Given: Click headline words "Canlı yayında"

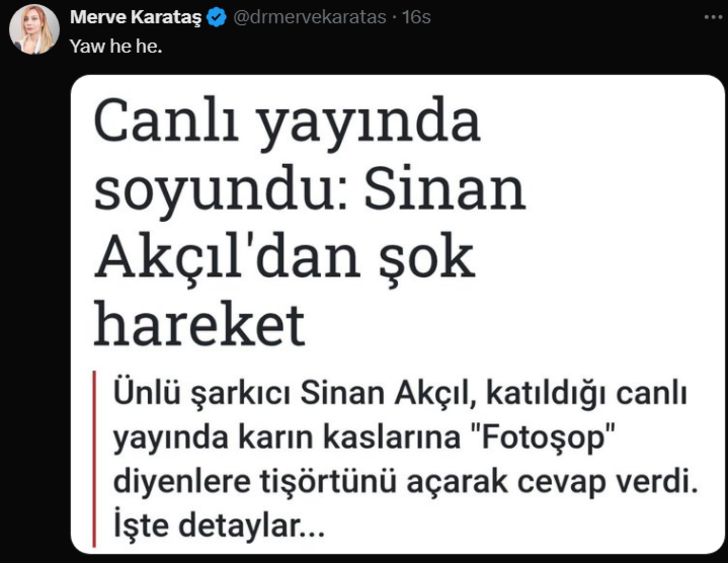Looking at the screenshot, I should [286, 123].
